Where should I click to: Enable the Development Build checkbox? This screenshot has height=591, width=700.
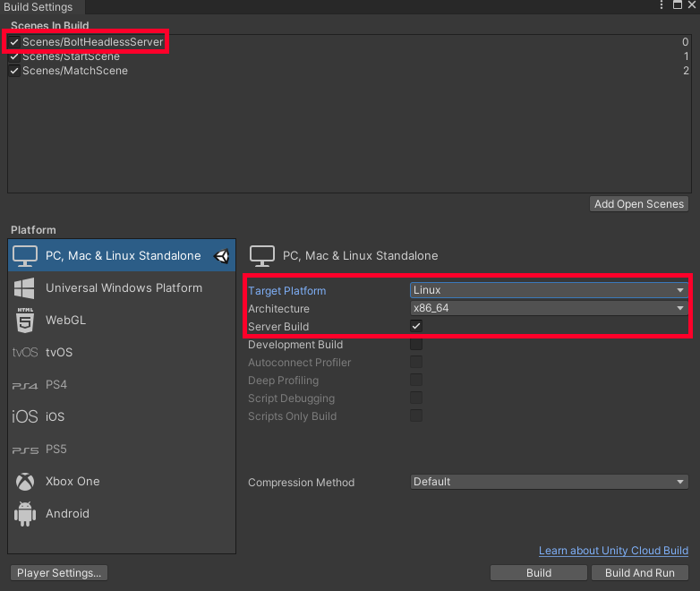[x=416, y=345]
